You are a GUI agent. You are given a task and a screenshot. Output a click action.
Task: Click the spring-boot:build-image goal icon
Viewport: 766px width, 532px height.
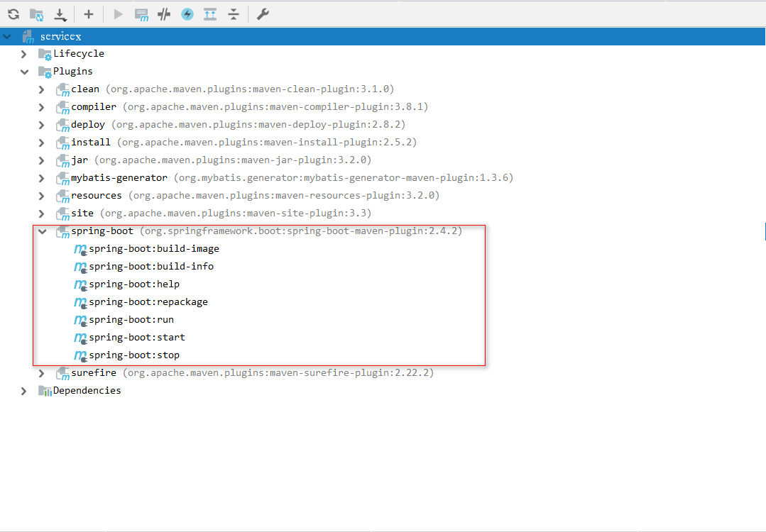pyautogui.click(x=81, y=250)
